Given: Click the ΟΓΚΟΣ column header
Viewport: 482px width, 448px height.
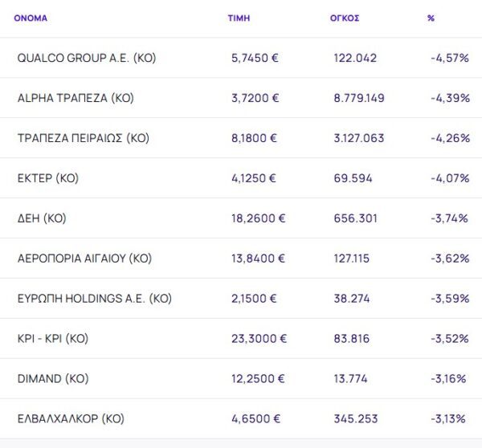Looking at the screenshot, I should 345,18.
